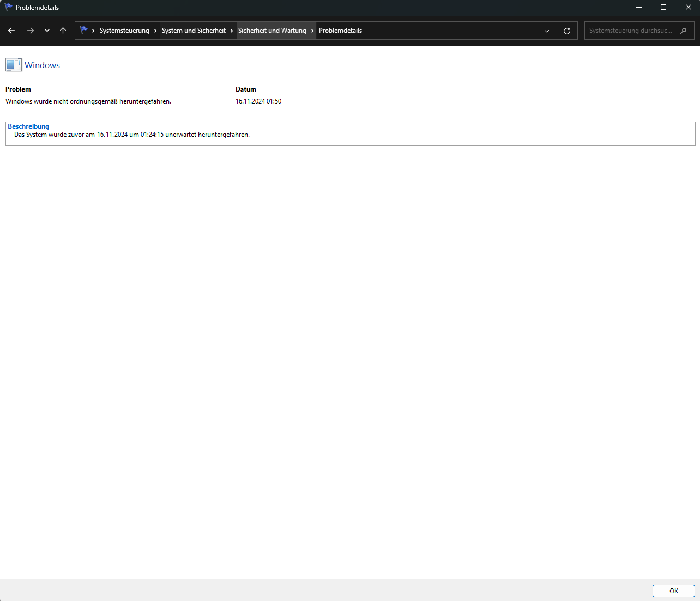Minimize the Problemdetails window

[639, 7]
